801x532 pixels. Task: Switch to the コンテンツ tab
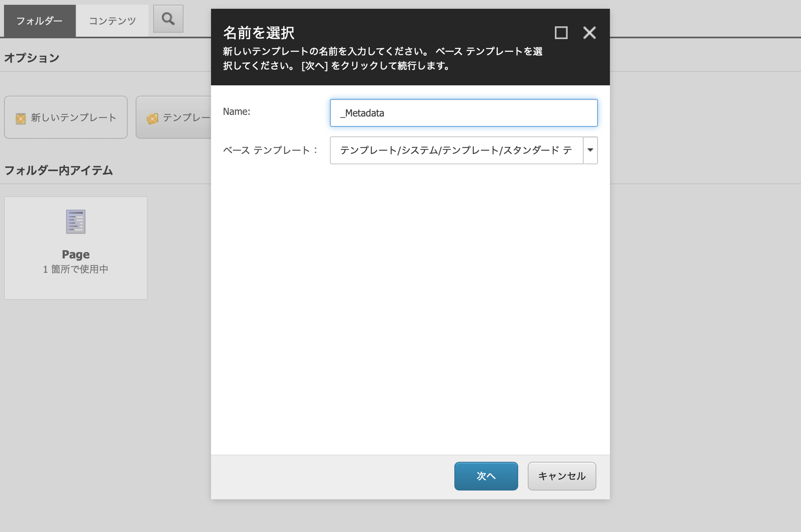coord(112,21)
